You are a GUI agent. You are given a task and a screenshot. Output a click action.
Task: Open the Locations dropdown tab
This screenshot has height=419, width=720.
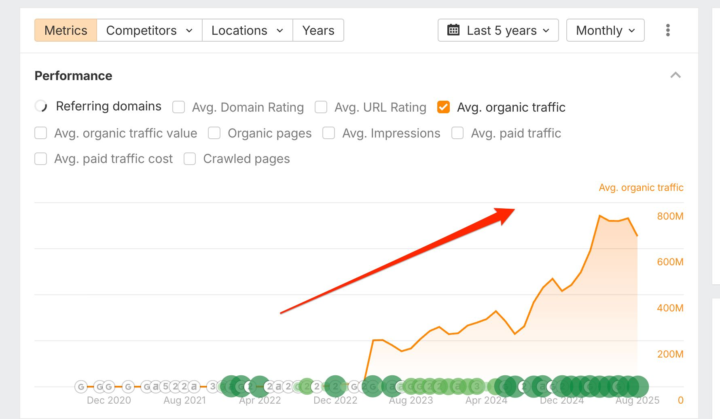coord(246,30)
